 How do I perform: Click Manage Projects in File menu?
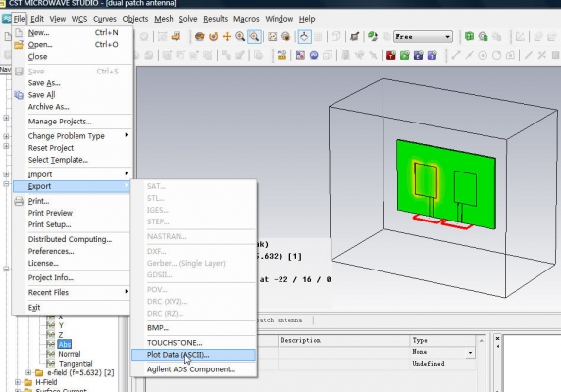(72, 122)
